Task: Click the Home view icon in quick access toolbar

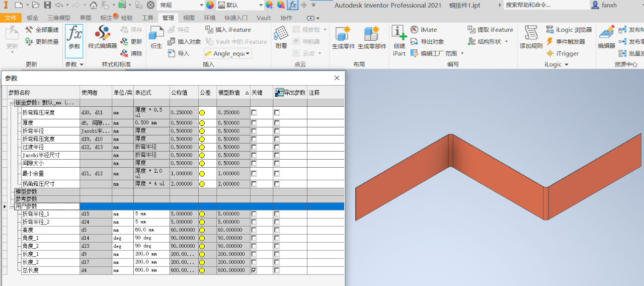Action: click(94, 5)
